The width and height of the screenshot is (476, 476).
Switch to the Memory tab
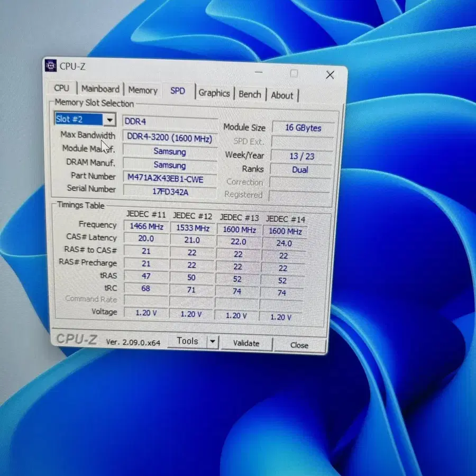tap(143, 90)
